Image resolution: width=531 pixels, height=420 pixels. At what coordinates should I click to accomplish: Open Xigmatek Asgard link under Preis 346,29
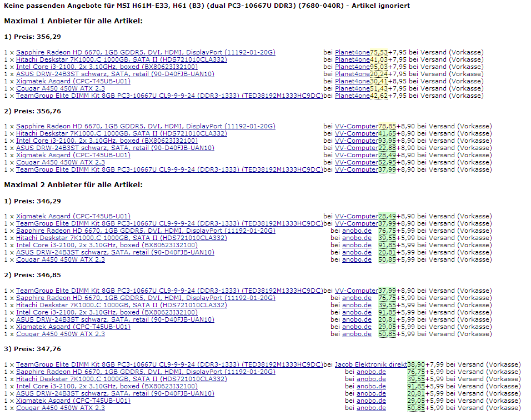73,216
